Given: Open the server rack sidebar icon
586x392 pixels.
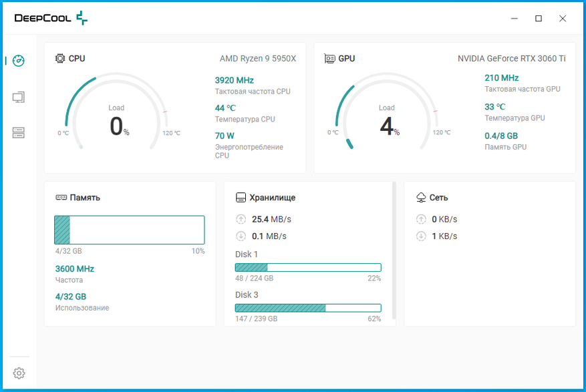Looking at the screenshot, I should click(18, 132).
